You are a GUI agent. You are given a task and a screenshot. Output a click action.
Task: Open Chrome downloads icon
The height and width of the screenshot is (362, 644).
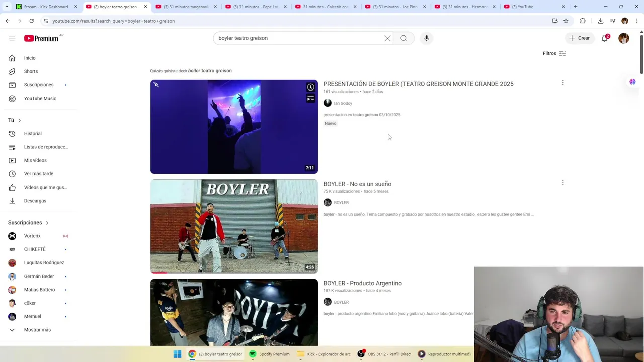coord(600,21)
